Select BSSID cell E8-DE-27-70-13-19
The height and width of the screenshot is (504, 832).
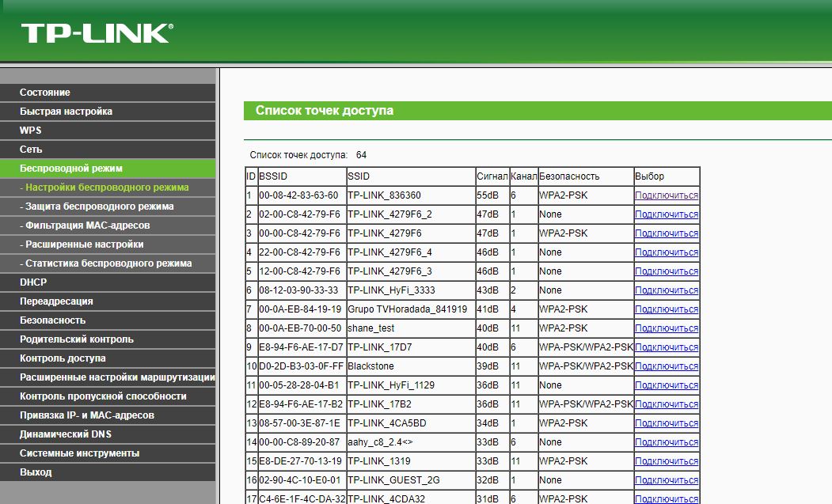301,461
